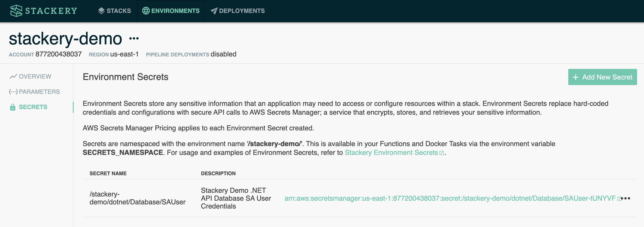Open the Environments navigation tab

coord(171,11)
